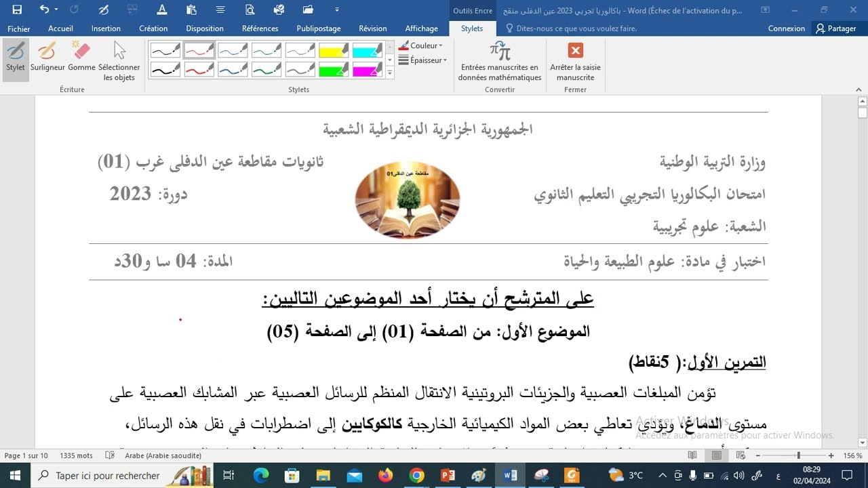The width and height of the screenshot is (868, 488).
Task: Open Firefox from the taskbar
Action: point(385,475)
